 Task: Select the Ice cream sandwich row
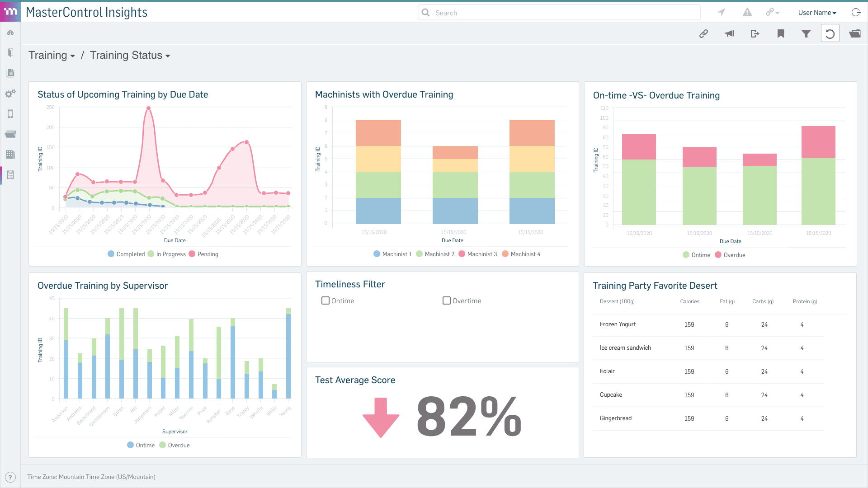click(x=709, y=348)
